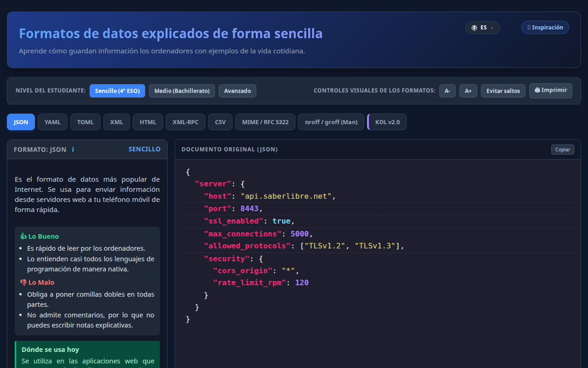Switch to the XML tab

pos(117,122)
